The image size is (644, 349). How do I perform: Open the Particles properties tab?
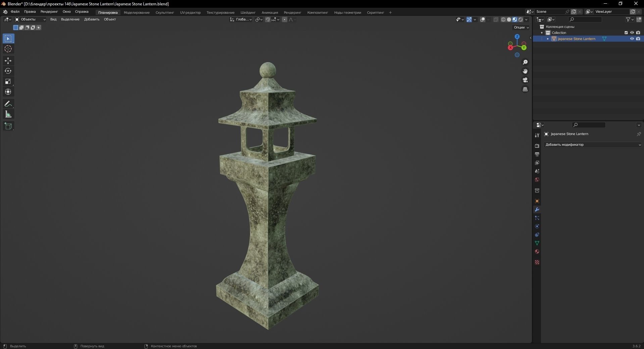tap(537, 218)
